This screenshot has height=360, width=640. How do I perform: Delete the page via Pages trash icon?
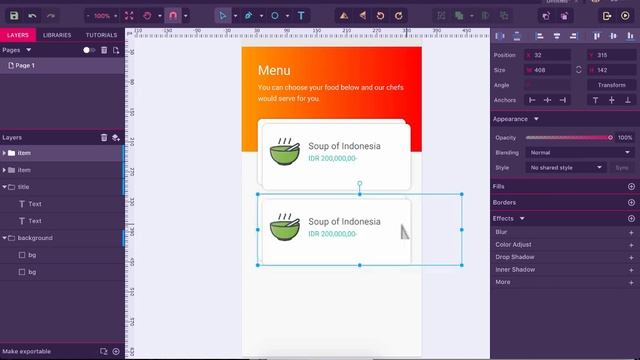click(104, 50)
